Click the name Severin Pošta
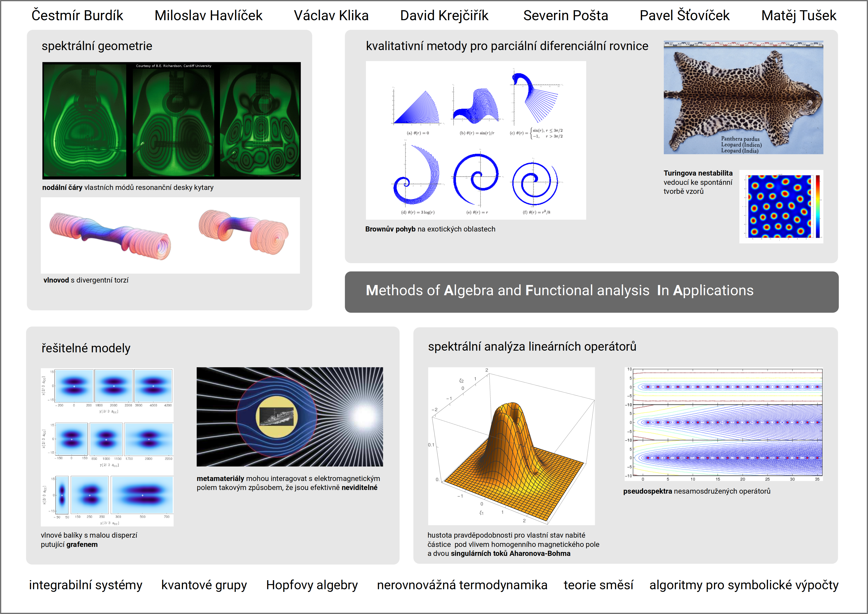The height and width of the screenshot is (614, 868). tap(565, 16)
